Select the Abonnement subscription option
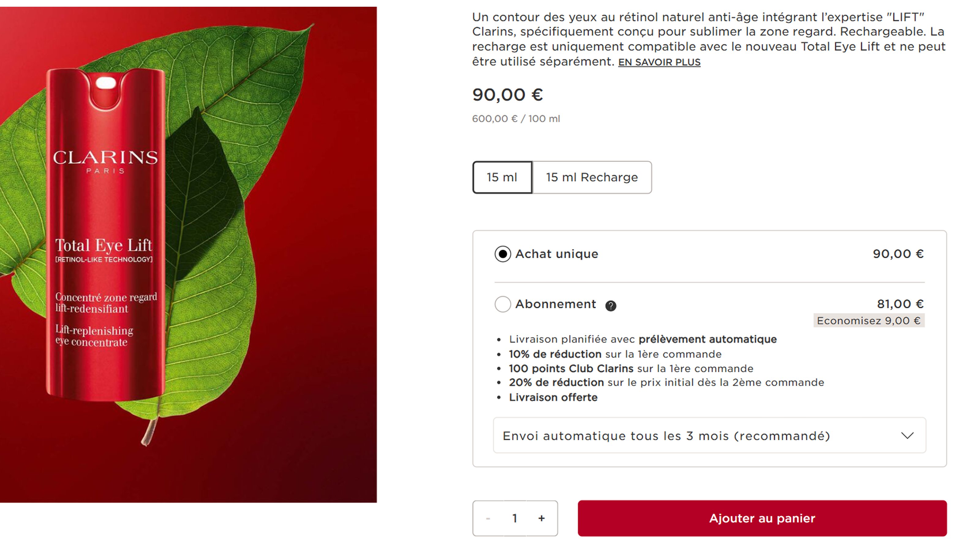 click(x=502, y=304)
